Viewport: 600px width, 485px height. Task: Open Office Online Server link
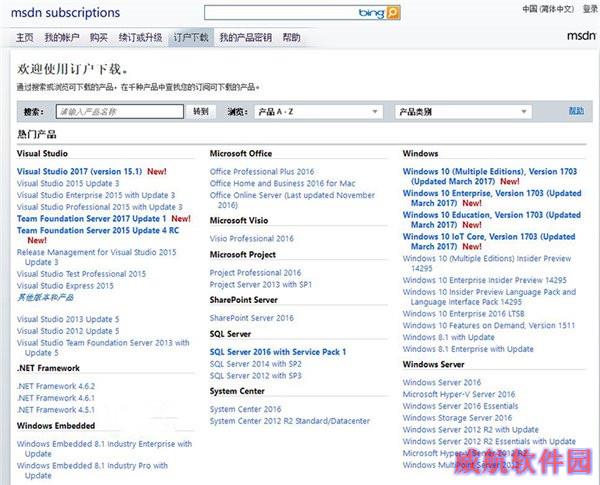click(x=292, y=200)
